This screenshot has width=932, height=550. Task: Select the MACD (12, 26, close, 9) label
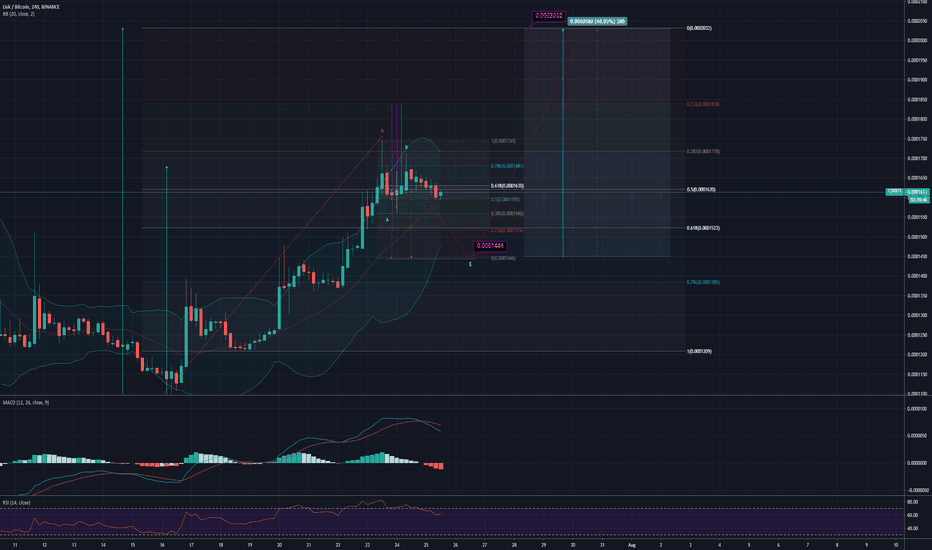pyautogui.click(x=26, y=403)
